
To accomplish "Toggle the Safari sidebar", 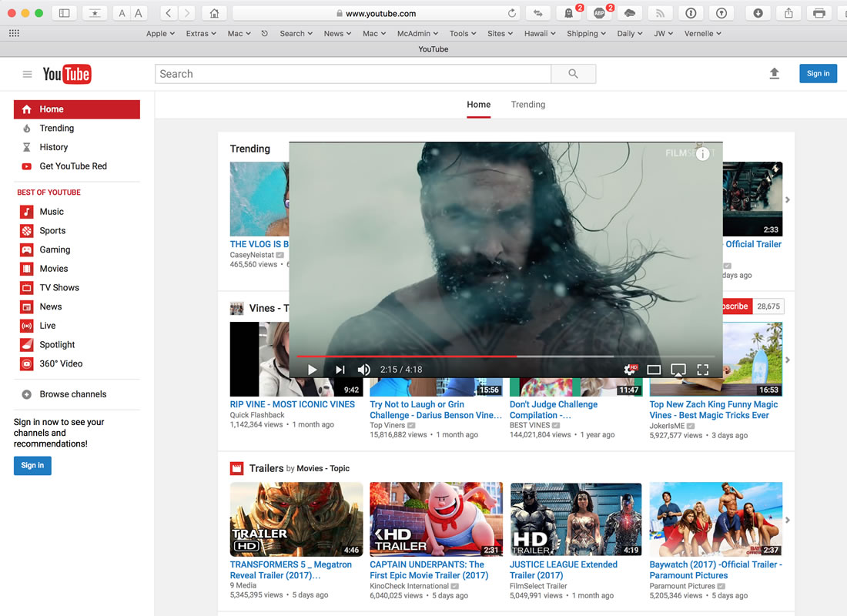I will (x=64, y=13).
